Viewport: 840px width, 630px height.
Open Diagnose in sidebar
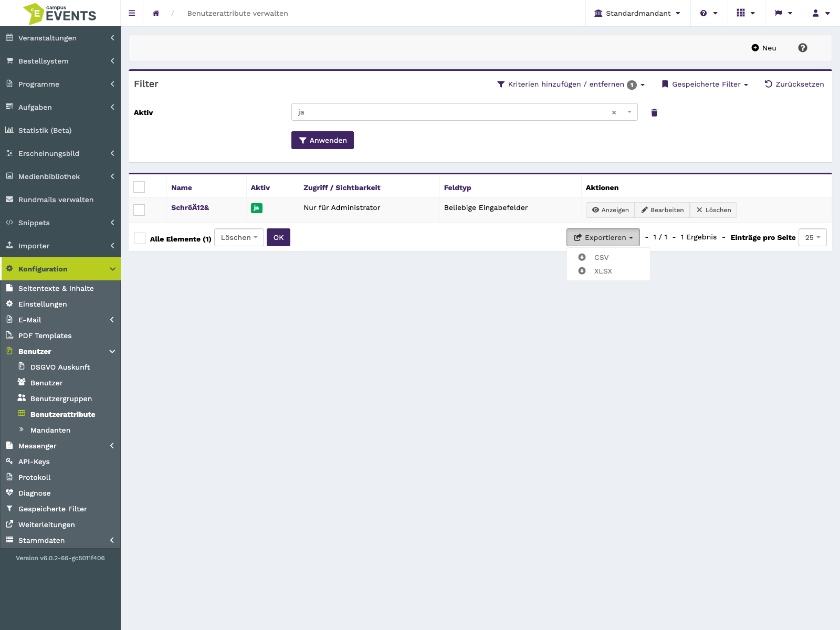click(60, 493)
